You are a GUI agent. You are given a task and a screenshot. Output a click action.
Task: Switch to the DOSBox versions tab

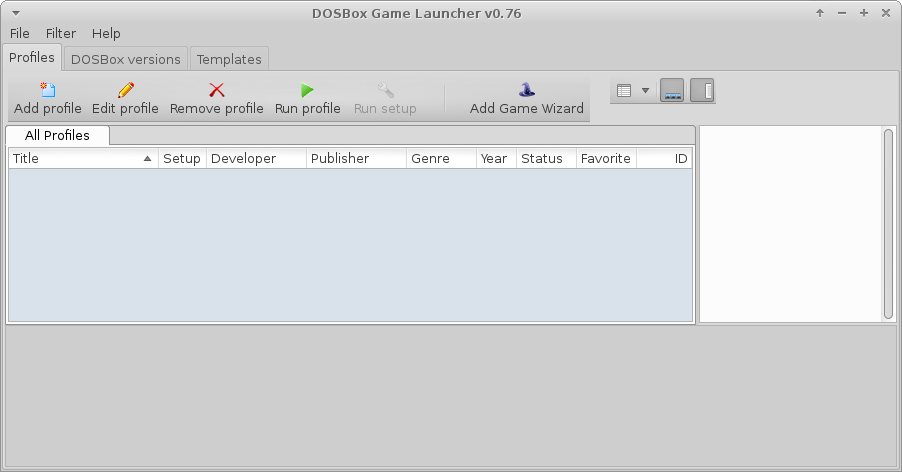(x=125, y=59)
